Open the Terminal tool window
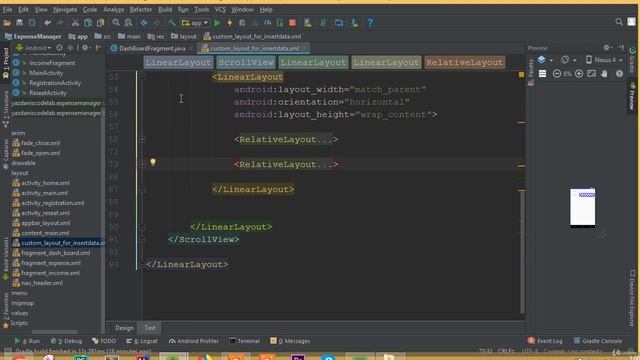The height and width of the screenshot is (360, 640). pyautogui.click(x=244, y=341)
